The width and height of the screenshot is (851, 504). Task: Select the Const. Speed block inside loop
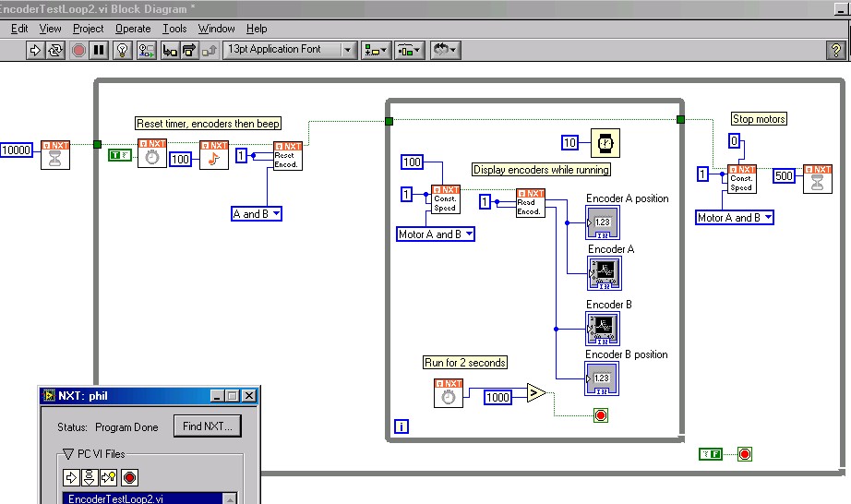(446, 199)
